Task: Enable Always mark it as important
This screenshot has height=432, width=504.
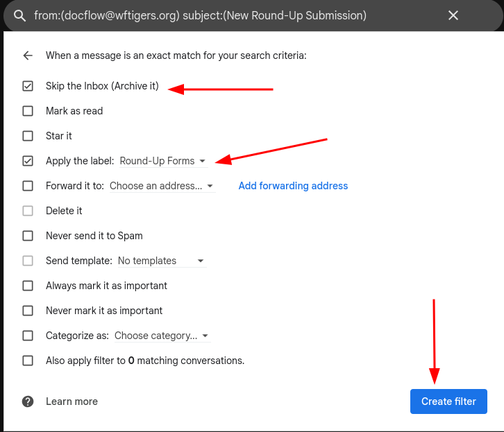Action: point(28,285)
